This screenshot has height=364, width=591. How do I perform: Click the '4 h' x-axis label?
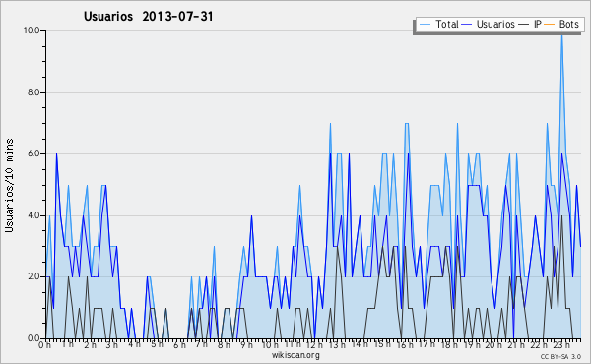(134, 344)
